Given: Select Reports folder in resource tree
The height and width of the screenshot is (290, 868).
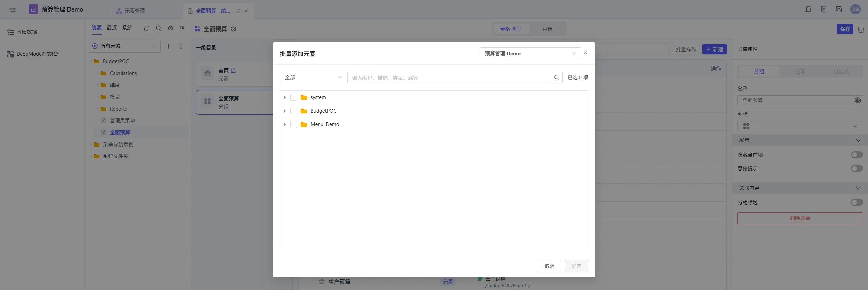Looking at the screenshot, I should 118,109.
